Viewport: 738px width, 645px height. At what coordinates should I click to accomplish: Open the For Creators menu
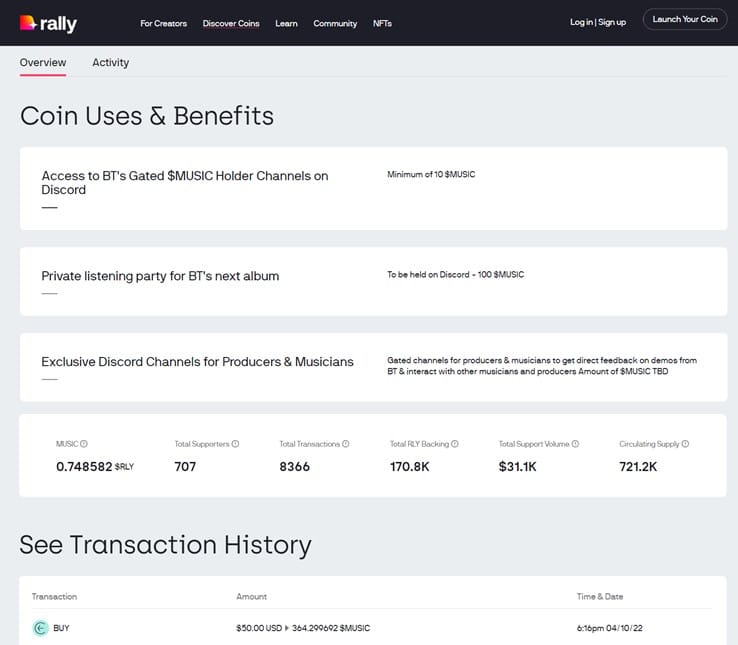163,23
